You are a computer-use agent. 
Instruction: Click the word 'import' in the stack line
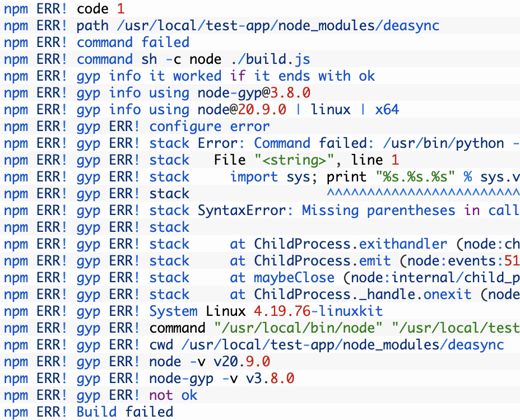point(254,177)
